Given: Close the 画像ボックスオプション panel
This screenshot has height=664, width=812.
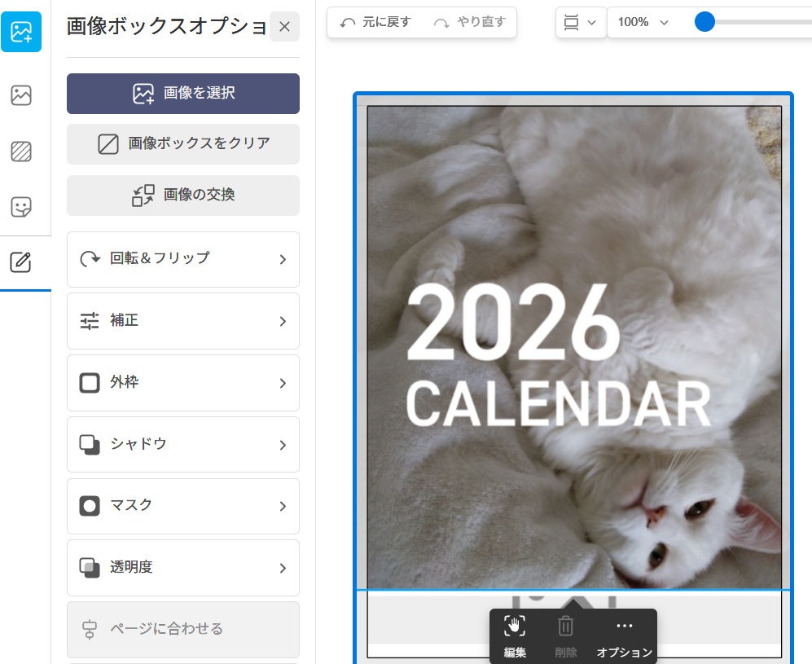Looking at the screenshot, I should coord(284,27).
